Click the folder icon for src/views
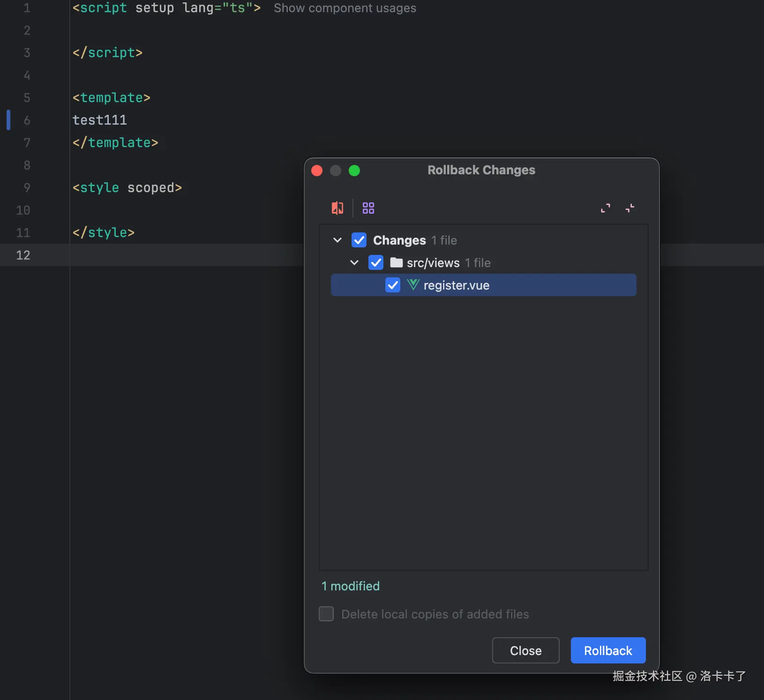The image size is (764, 700). point(396,262)
